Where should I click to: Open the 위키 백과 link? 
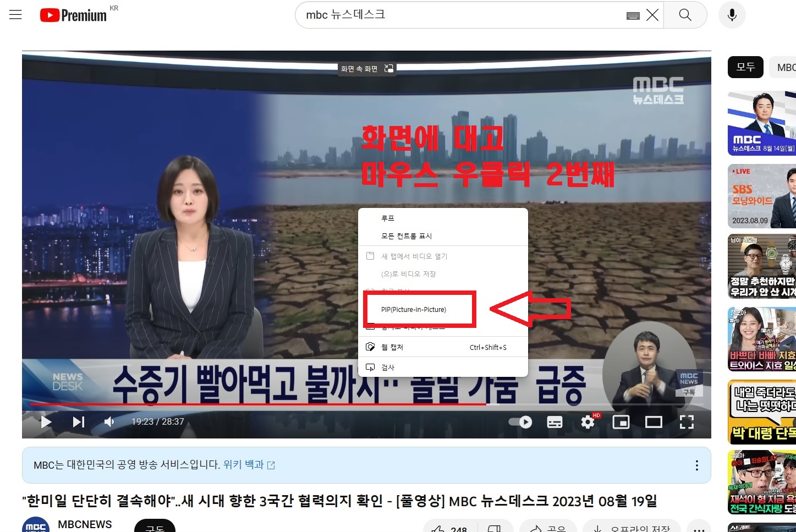(x=249, y=465)
